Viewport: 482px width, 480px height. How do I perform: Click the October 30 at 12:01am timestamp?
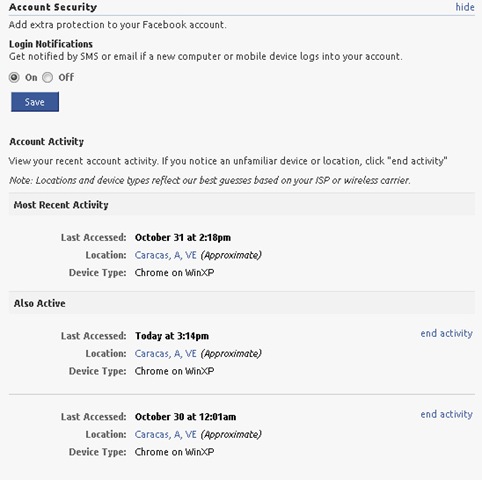(x=185, y=417)
